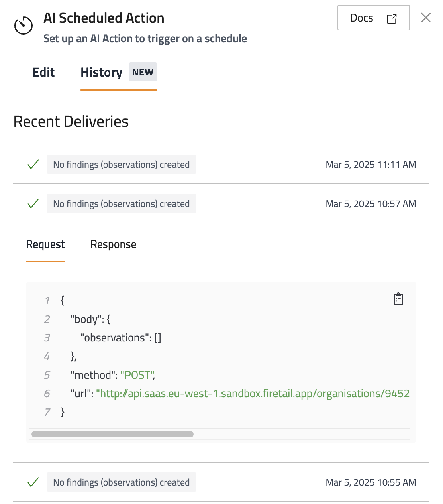443x504 pixels.
Task: Click the "POST" method value in JSON
Action: (x=137, y=375)
